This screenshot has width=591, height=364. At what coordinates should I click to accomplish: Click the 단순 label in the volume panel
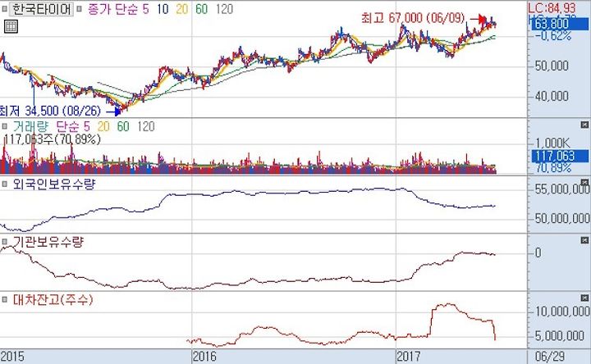coord(67,126)
